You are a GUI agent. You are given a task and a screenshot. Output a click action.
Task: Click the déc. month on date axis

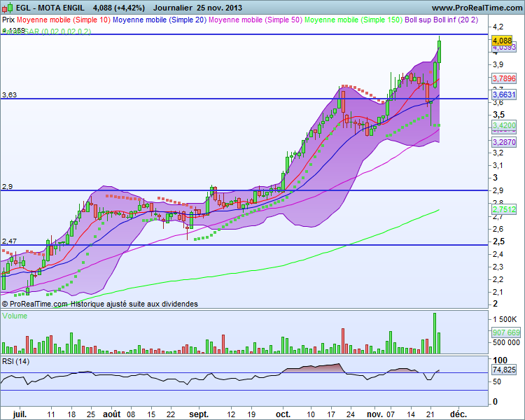458,414
